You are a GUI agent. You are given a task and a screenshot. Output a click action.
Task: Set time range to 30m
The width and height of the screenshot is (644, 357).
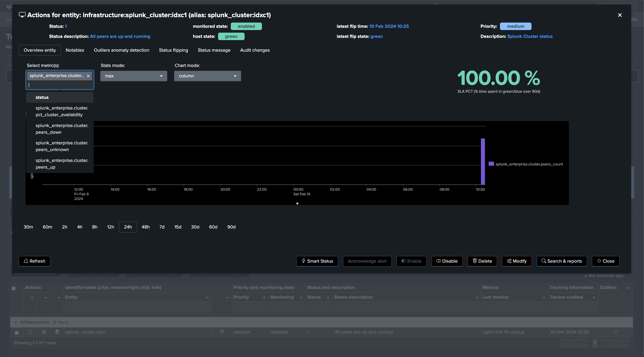tap(28, 227)
